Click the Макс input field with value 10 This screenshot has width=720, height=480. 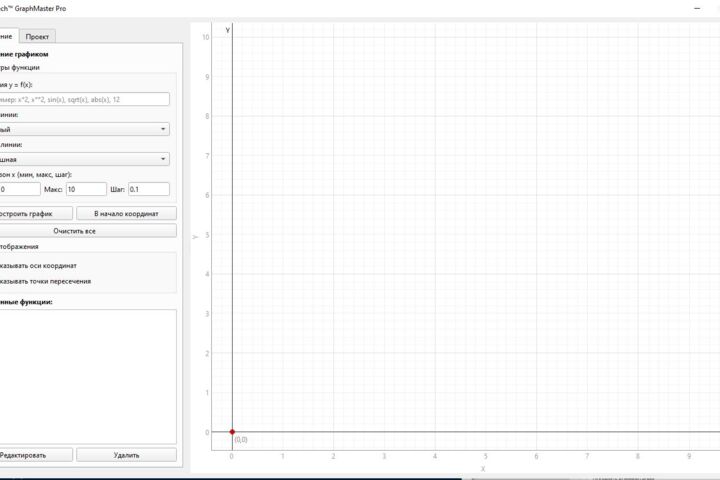pyautogui.click(x=86, y=189)
